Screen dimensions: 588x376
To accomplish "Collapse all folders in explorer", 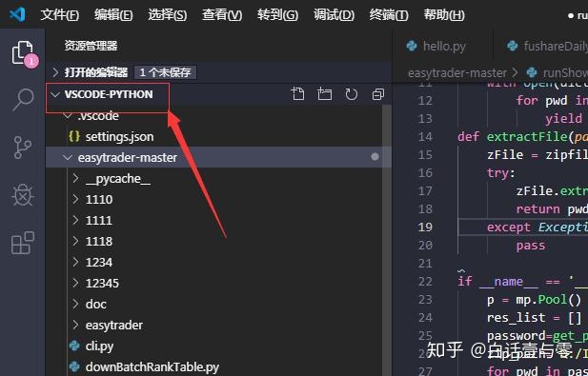I will [378, 94].
